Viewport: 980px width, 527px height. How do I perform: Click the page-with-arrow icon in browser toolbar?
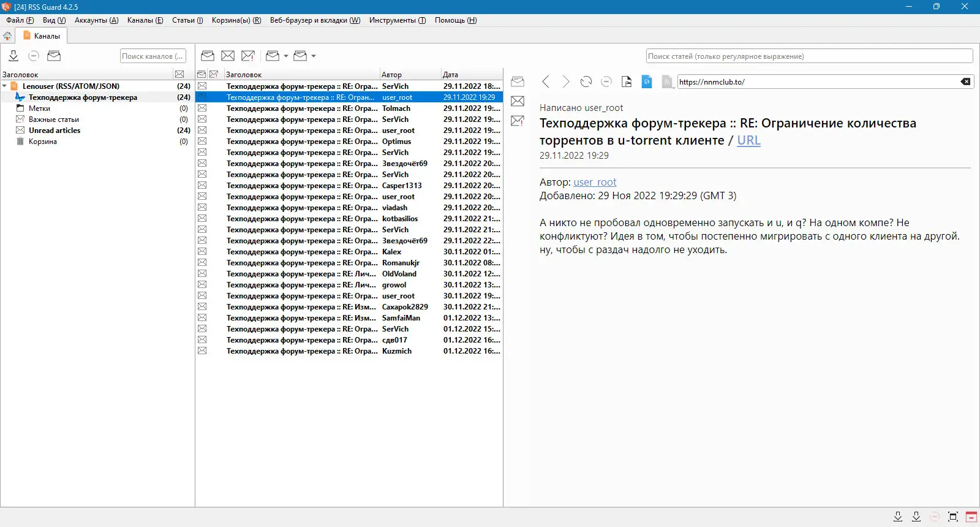627,82
